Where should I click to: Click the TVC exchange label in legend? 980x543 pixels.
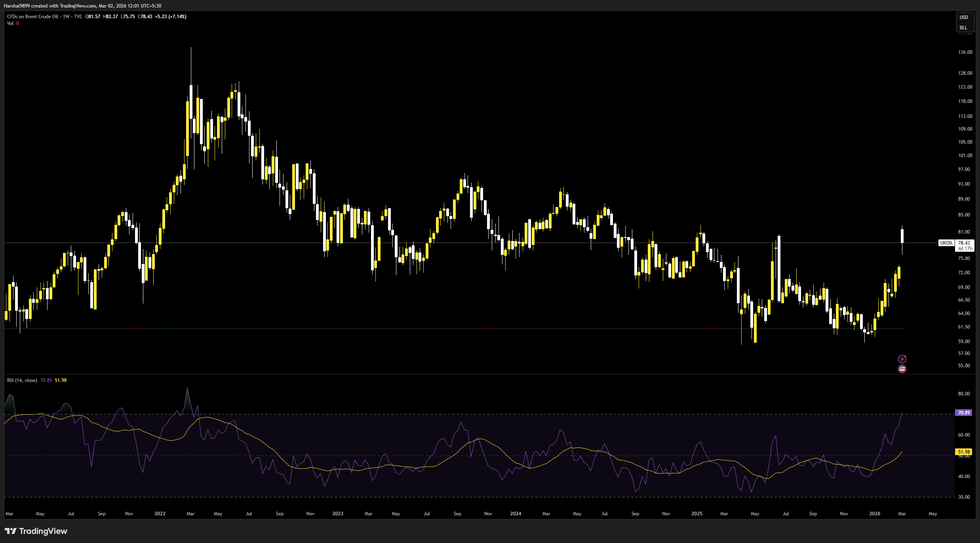tap(78, 17)
